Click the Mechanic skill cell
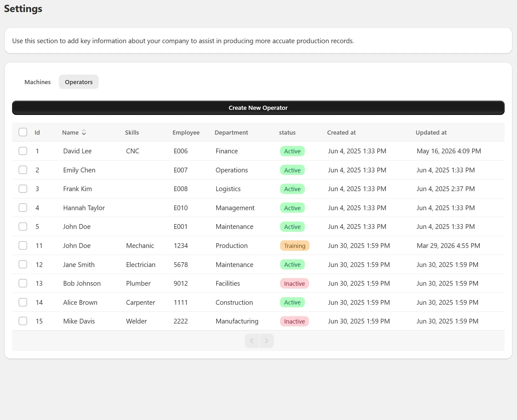Screen dimensions: 517x420 tap(140, 246)
